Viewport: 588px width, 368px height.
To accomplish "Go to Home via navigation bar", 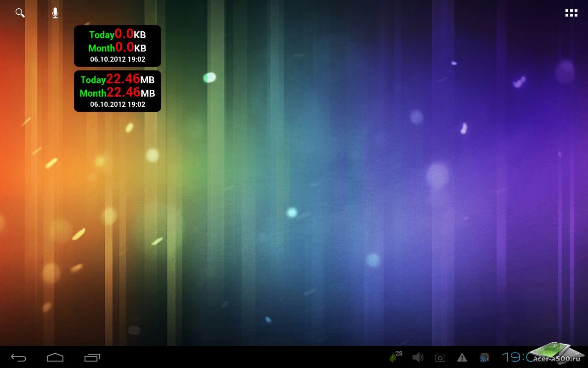I will (x=55, y=357).
